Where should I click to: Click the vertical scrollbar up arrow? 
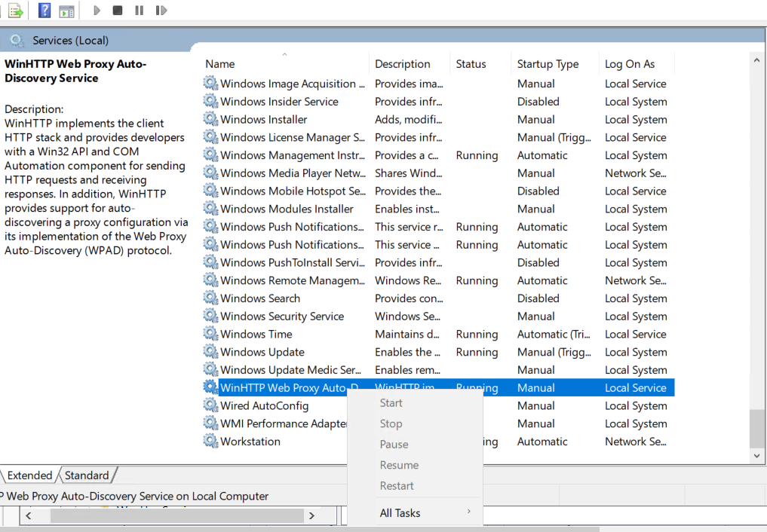click(756, 60)
